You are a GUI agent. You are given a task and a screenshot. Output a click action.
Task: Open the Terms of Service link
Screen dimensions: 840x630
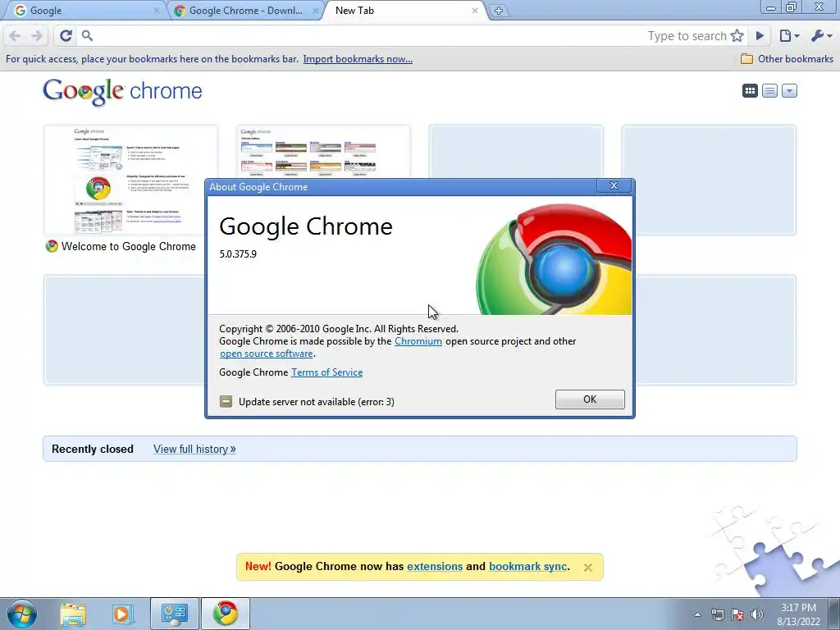[326, 372]
